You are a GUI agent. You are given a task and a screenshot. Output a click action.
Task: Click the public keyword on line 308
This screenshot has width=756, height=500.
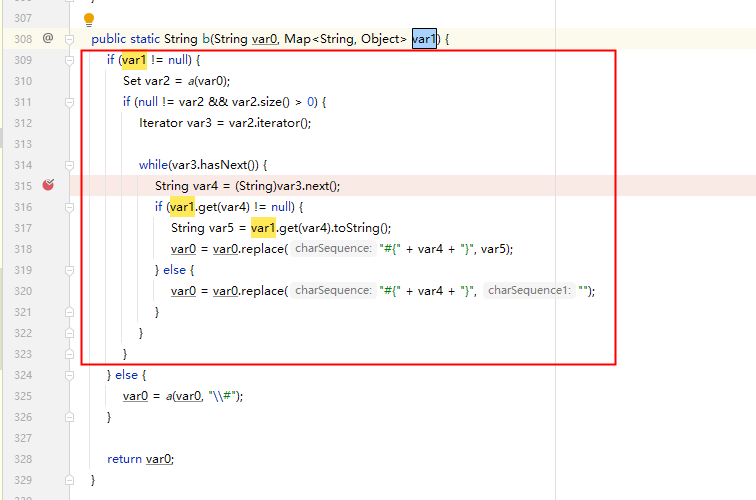108,39
